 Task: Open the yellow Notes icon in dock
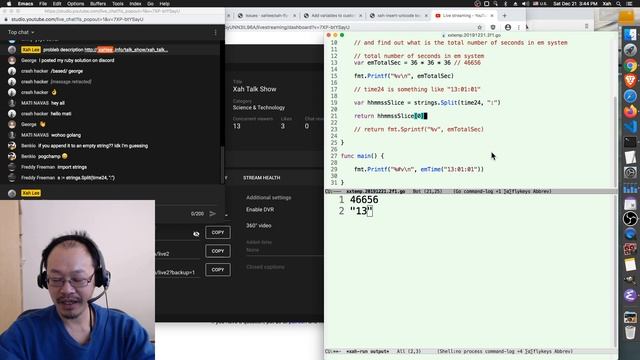pyautogui.click(x=630, y=264)
